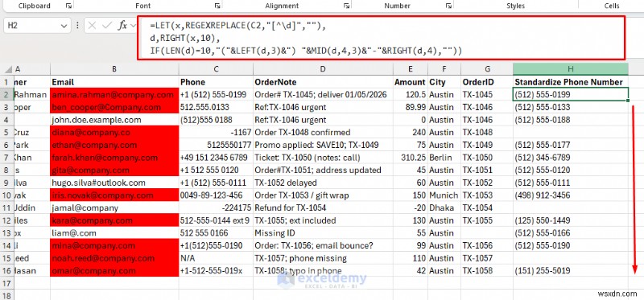Viewport: 644px width, 300px height.
Task: Select column G header
Action: click(x=487, y=69)
